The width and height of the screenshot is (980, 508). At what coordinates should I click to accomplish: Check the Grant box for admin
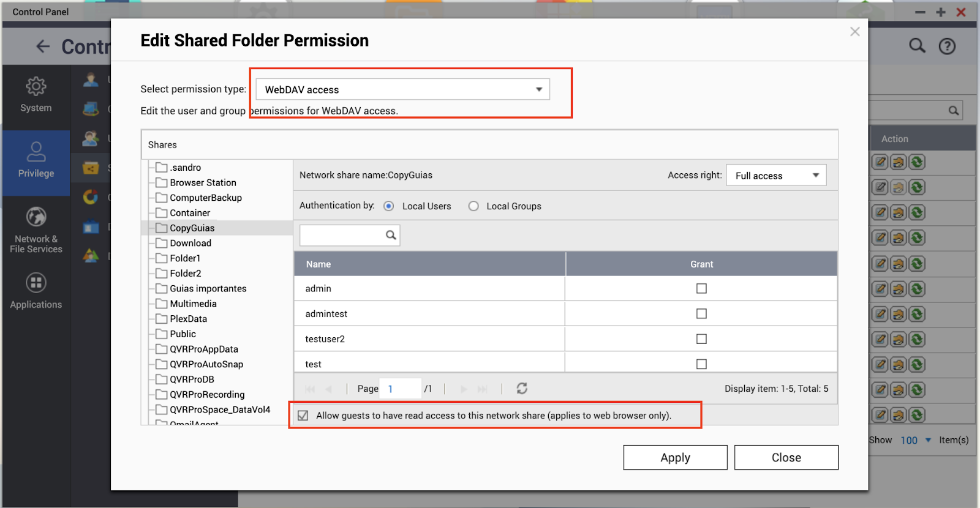(x=701, y=288)
